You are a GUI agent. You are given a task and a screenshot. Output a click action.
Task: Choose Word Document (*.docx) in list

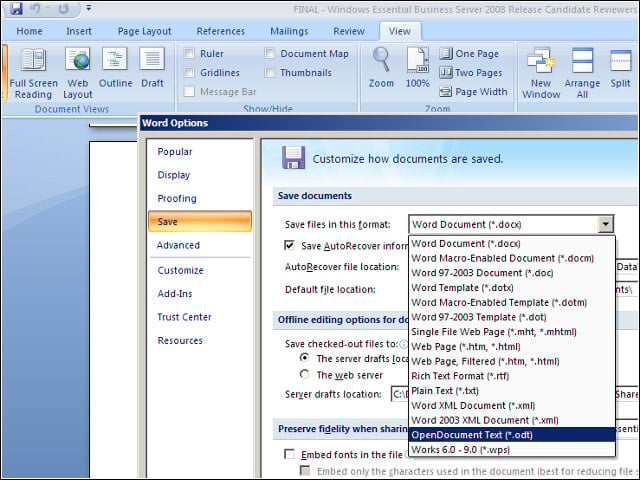click(x=512, y=243)
